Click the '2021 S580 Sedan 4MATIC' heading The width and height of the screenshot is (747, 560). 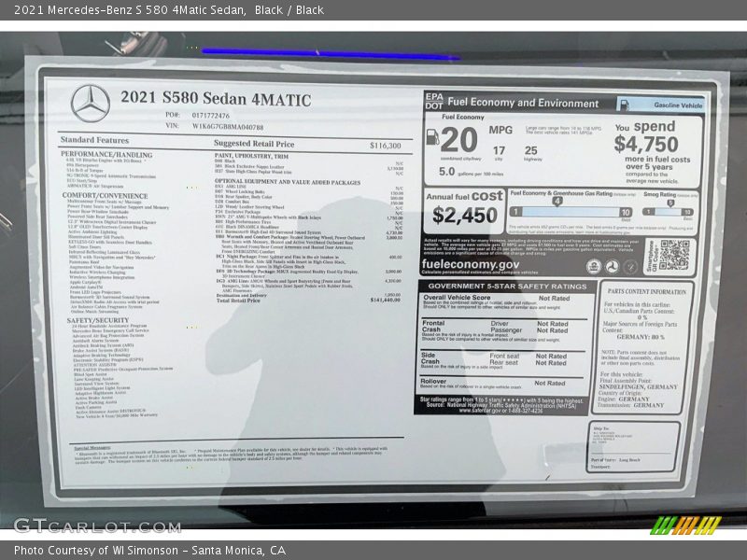click(x=216, y=99)
